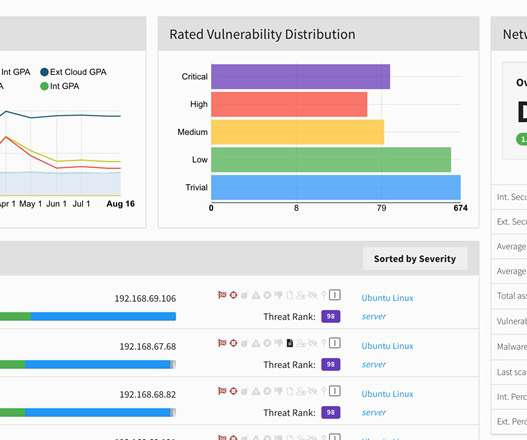Click the faded document icon for 192.168.68.82
Image resolution: width=527 pixels, height=440 pixels.
click(290, 391)
